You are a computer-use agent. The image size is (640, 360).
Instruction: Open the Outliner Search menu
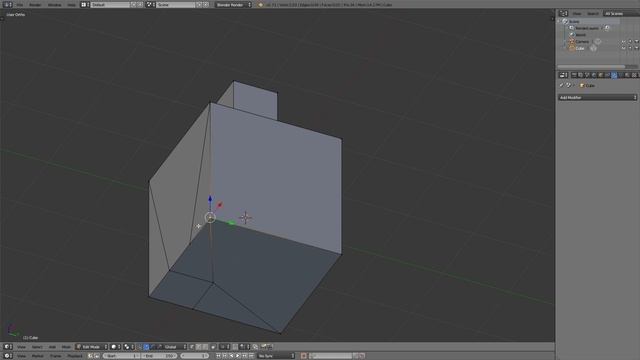[593, 14]
